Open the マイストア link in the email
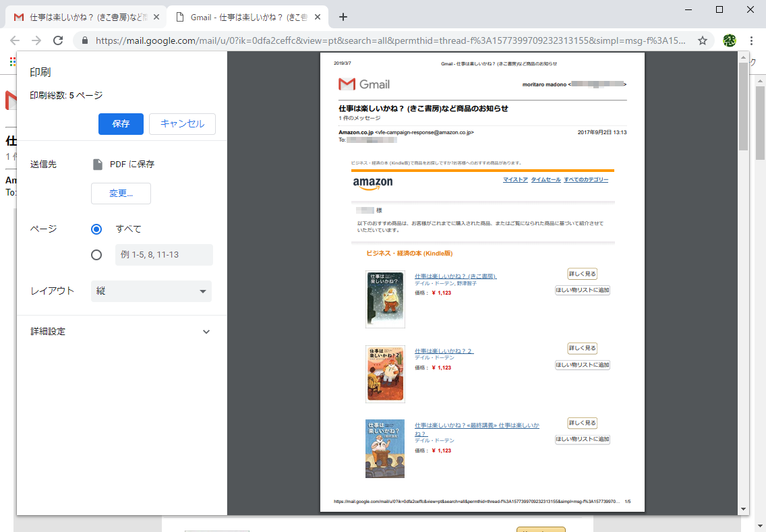Screen dimensions: 766x532 pyautogui.click(x=516, y=180)
